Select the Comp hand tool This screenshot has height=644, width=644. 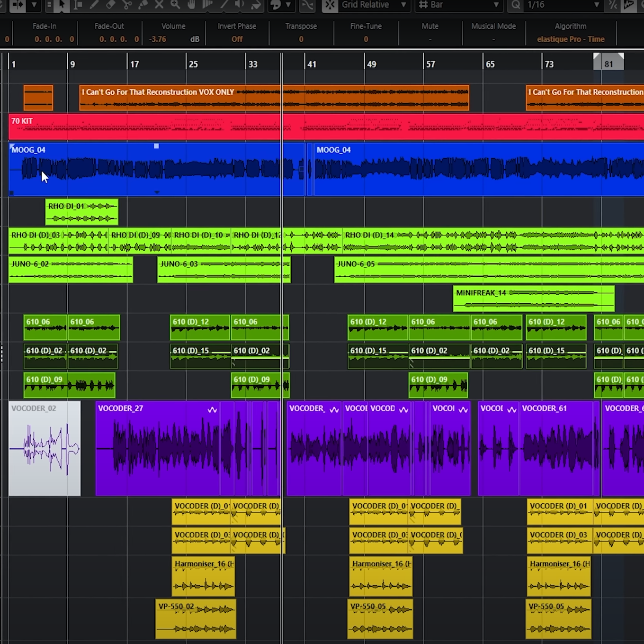pos(191,5)
